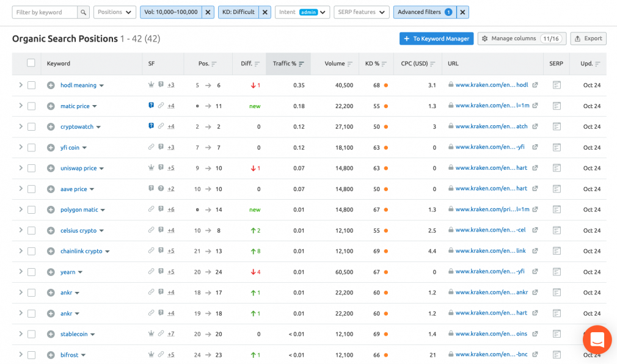617x364 pixels.
Task: Click the SERP snapshot icon for chainlink crypto
Action: (x=556, y=251)
